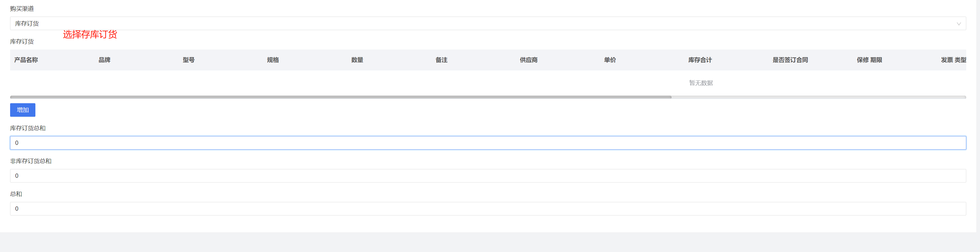
Task: Click the 总和 label above the last field
Action: point(16,194)
